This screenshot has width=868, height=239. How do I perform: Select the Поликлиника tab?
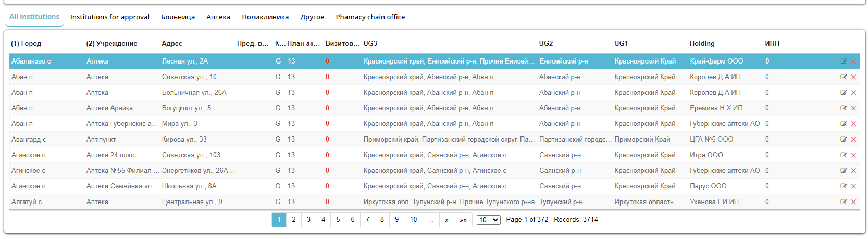coord(265,17)
